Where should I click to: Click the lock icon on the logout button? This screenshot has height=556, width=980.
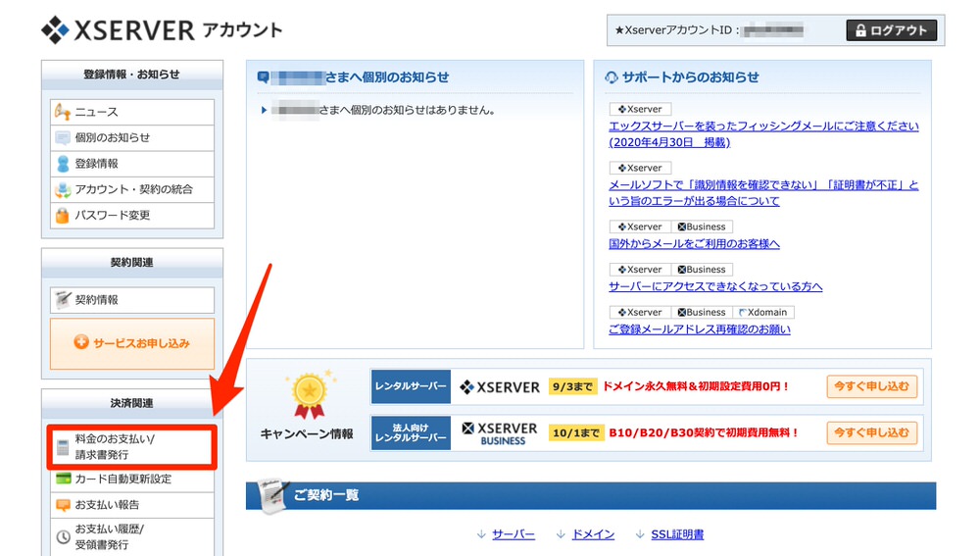coord(860,30)
